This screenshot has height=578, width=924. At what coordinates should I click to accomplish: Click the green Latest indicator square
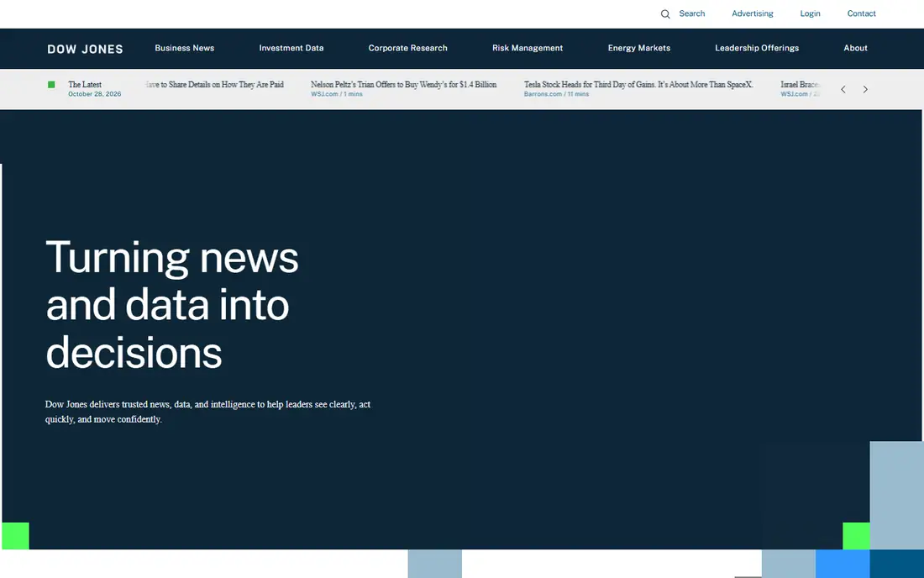[x=51, y=85]
